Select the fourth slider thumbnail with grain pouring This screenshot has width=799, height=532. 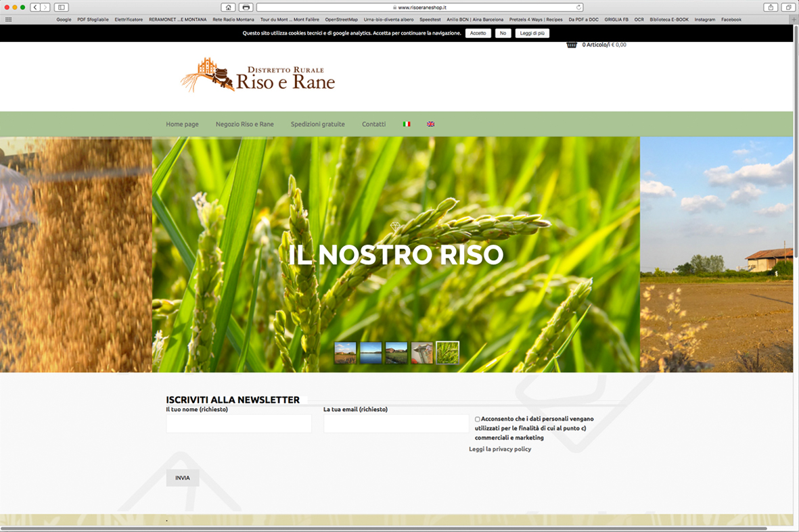[422, 353]
